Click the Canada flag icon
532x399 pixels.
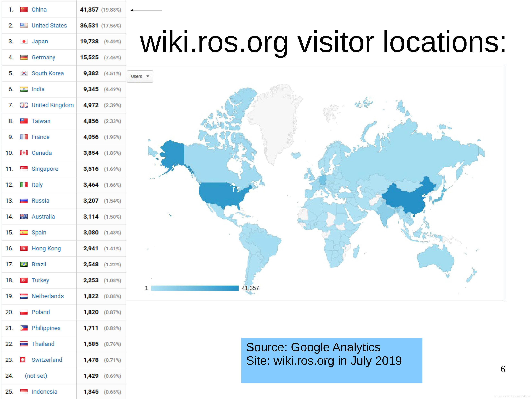click(24, 153)
